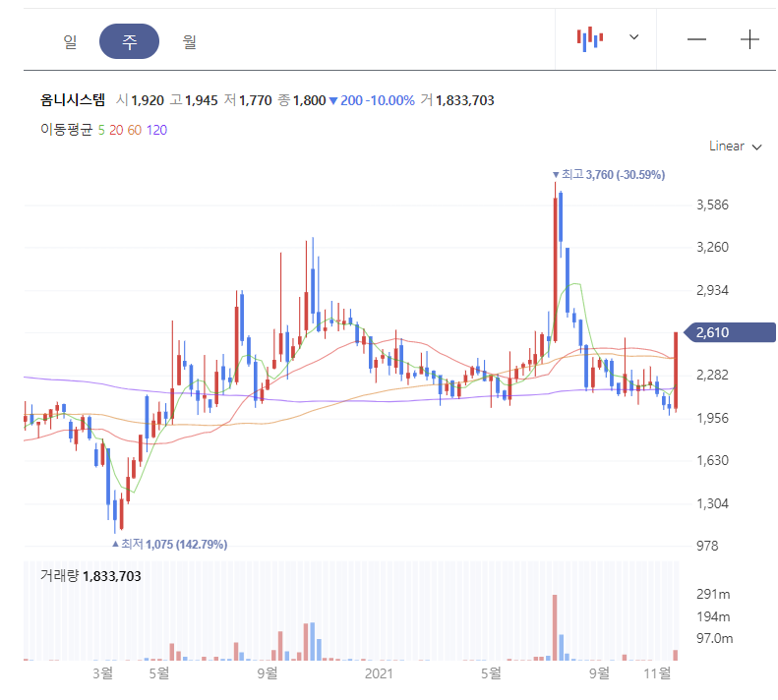Click the open price 1,920 value
Screen dimensions: 778x700
coord(148,100)
